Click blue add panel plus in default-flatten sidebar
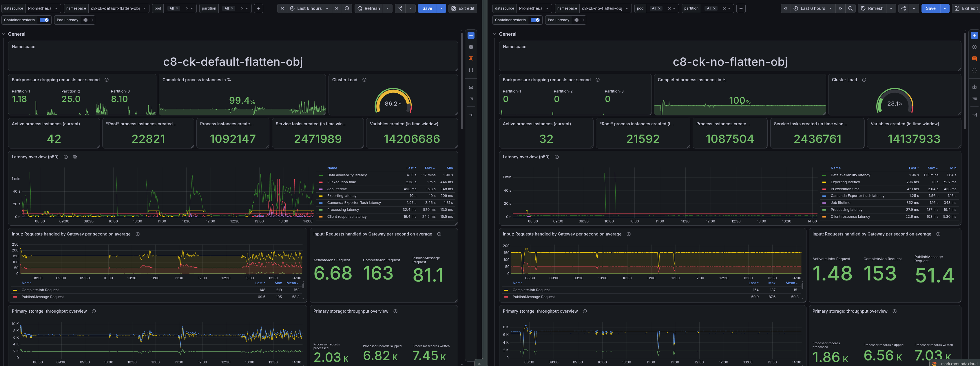 pyautogui.click(x=471, y=35)
